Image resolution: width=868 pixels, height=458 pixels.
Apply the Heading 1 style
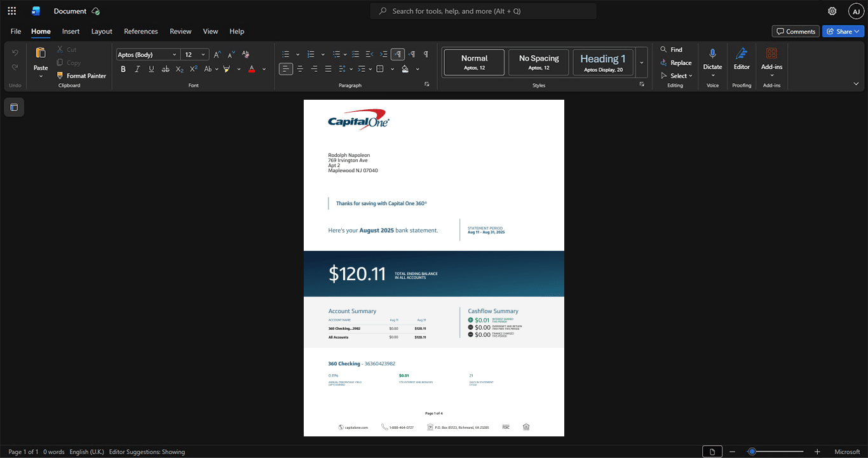coord(603,62)
